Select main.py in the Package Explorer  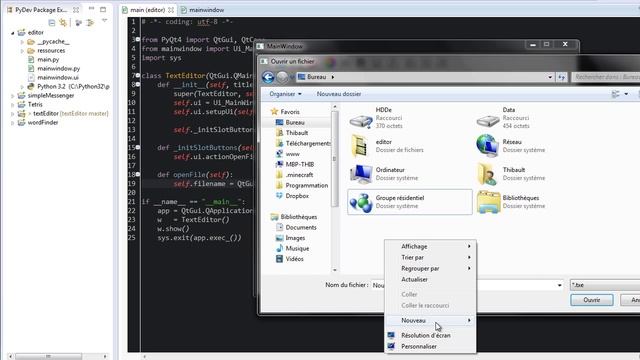[48, 60]
